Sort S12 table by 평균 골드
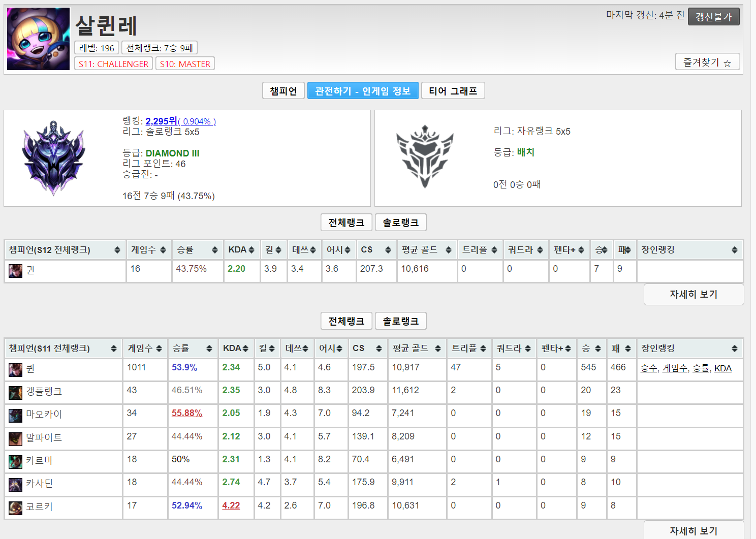This screenshot has width=756, height=539. pos(426,250)
